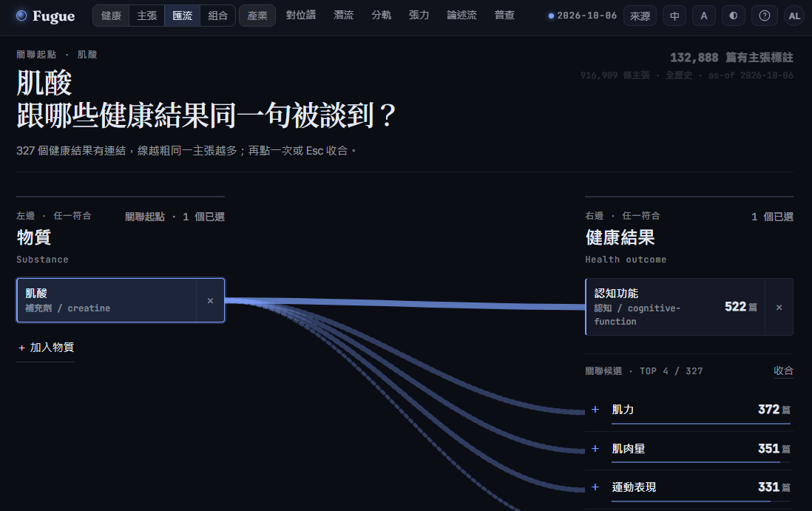Open the 主張 tab

coord(146,16)
